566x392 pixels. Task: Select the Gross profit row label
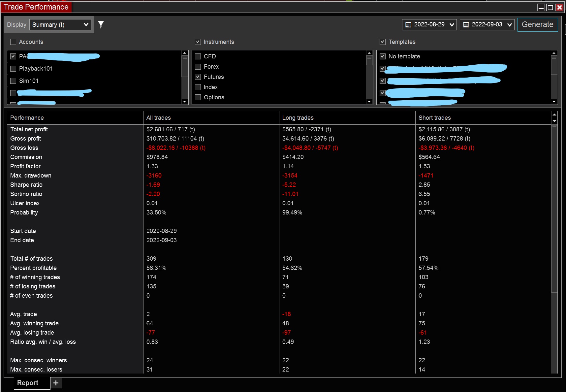(26, 139)
